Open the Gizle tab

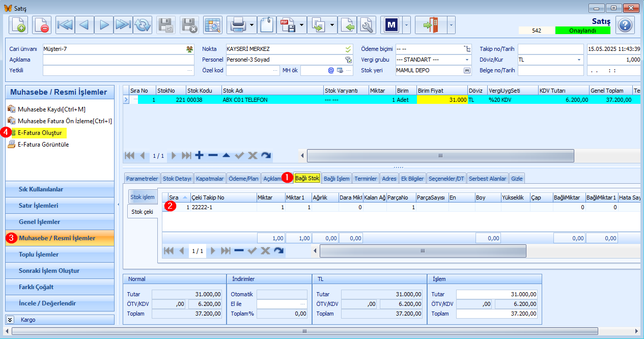click(x=517, y=178)
